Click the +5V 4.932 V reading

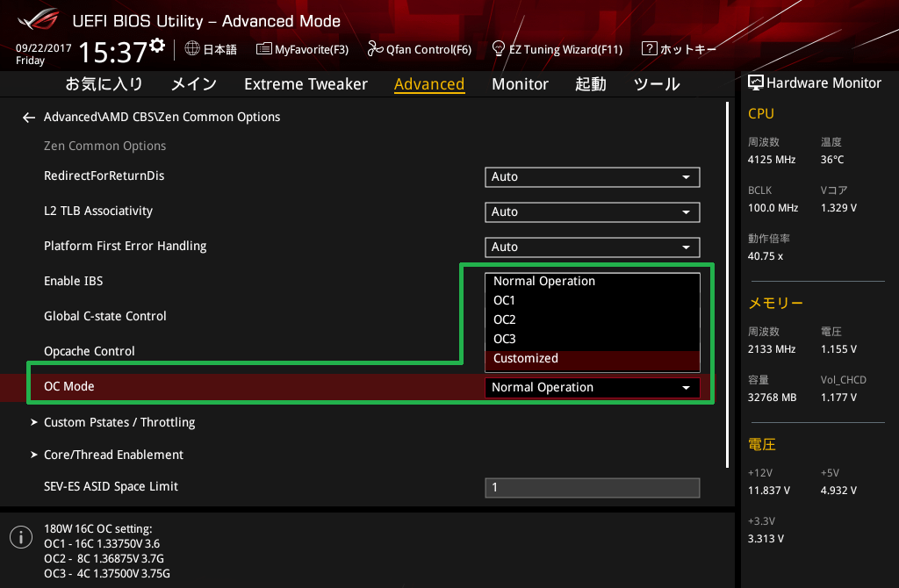838,491
